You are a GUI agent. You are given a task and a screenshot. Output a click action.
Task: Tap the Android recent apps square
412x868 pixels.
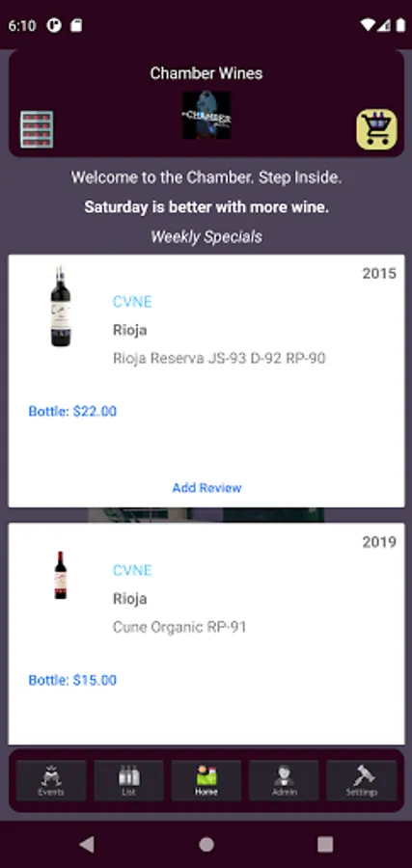(x=325, y=844)
